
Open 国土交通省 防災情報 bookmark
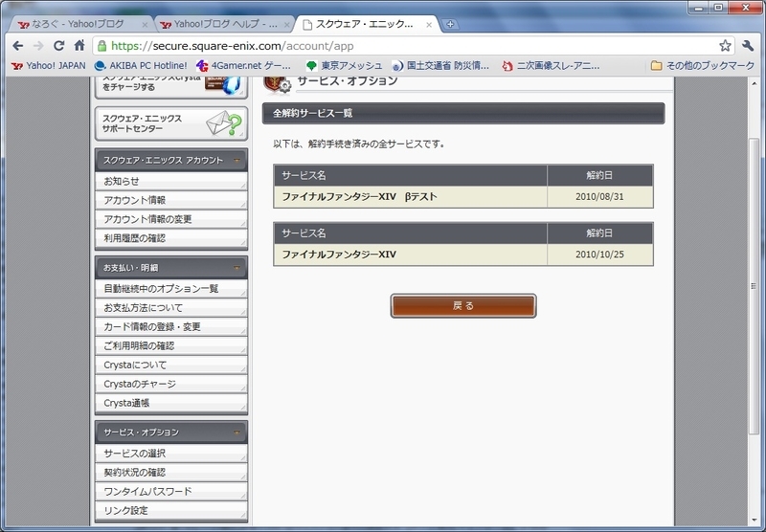click(x=440, y=65)
